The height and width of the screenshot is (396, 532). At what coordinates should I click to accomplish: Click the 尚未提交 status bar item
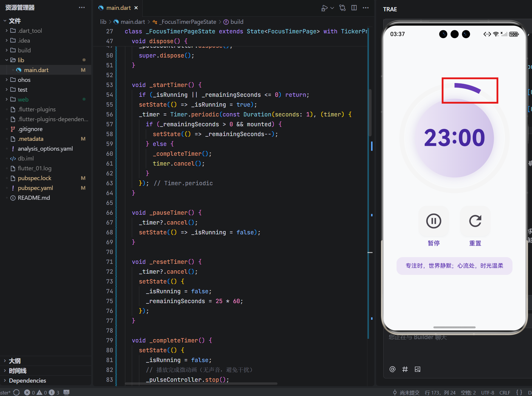[406, 392]
